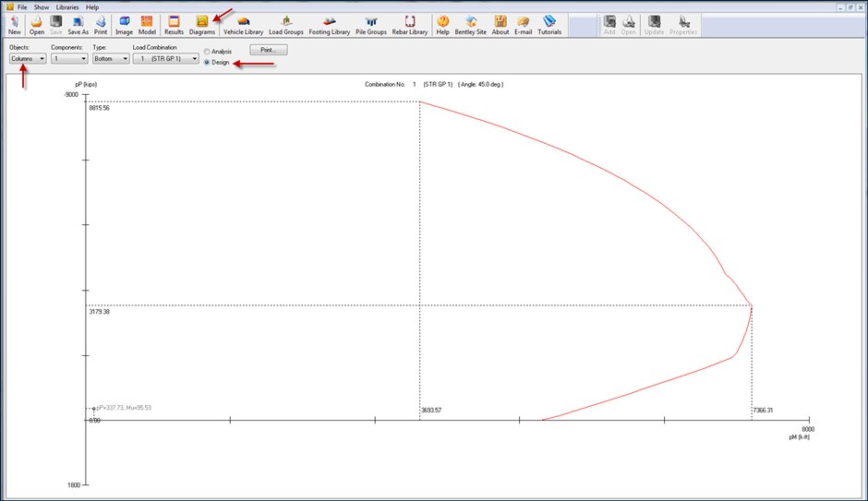This screenshot has width=868, height=501.
Task: Open the Libraries menu
Action: click(67, 6)
